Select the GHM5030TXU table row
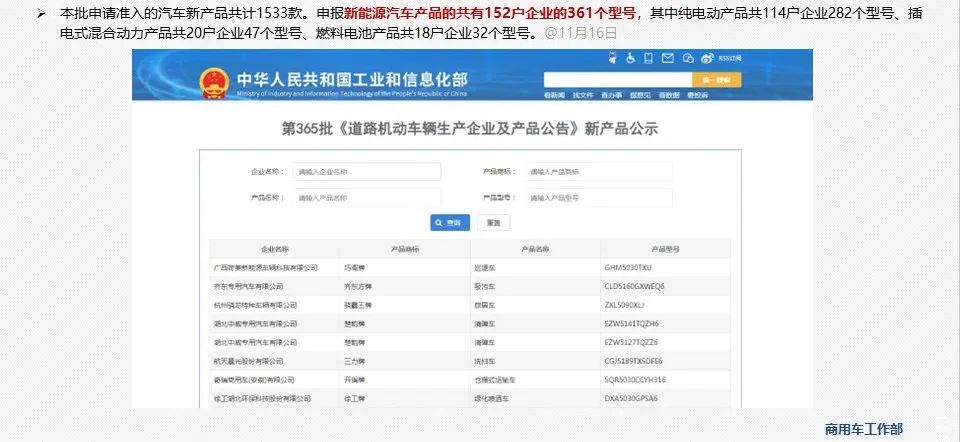 (475, 268)
